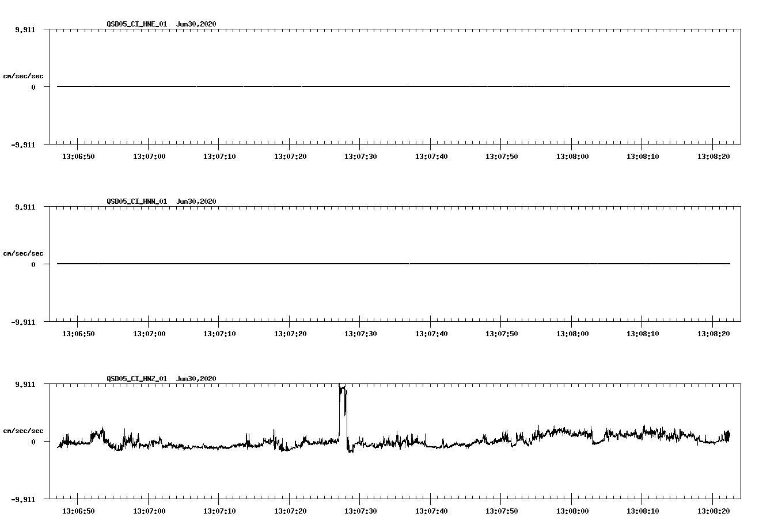The width and height of the screenshot is (782, 532).
Task: Click cm/sec/sec unit label of HNZ plot
Action: [x=23, y=431]
